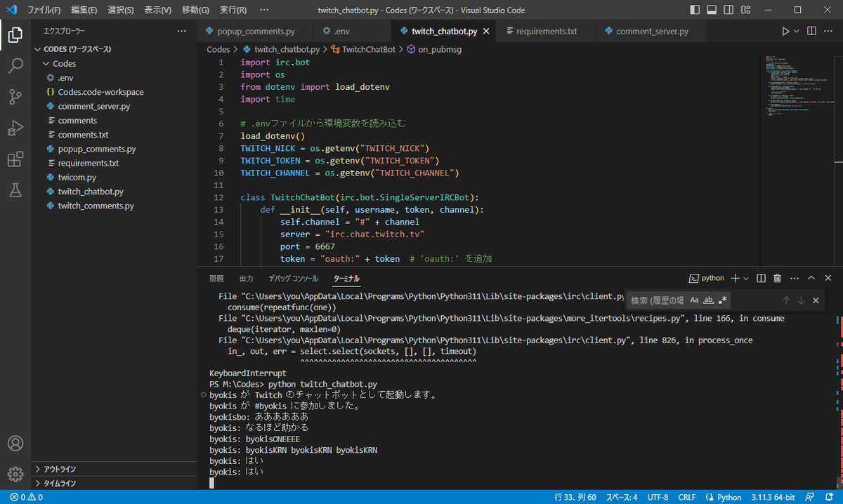Viewport: 843px width, 504px height.
Task: Open the Explorer view in activity bar
Action: pos(15,34)
